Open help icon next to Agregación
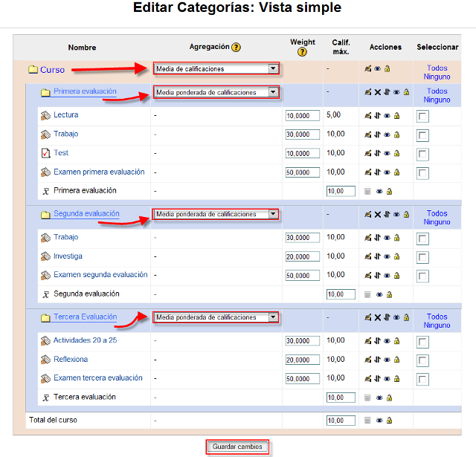 coord(237,47)
